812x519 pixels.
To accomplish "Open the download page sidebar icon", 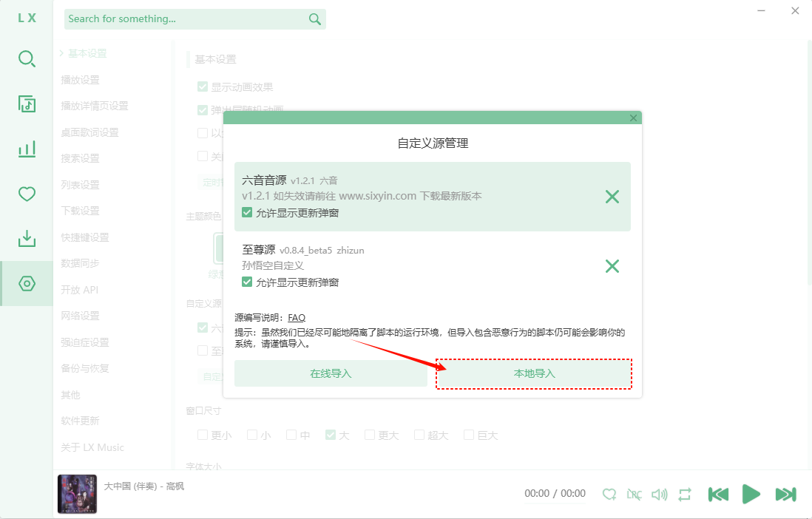I will [27, 239].
